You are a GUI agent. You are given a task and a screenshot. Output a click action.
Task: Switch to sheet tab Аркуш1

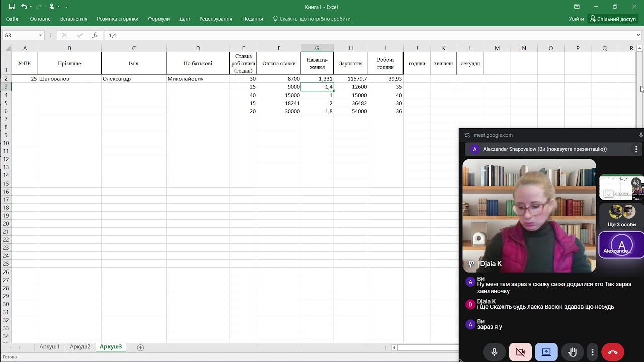pos(49,347)
